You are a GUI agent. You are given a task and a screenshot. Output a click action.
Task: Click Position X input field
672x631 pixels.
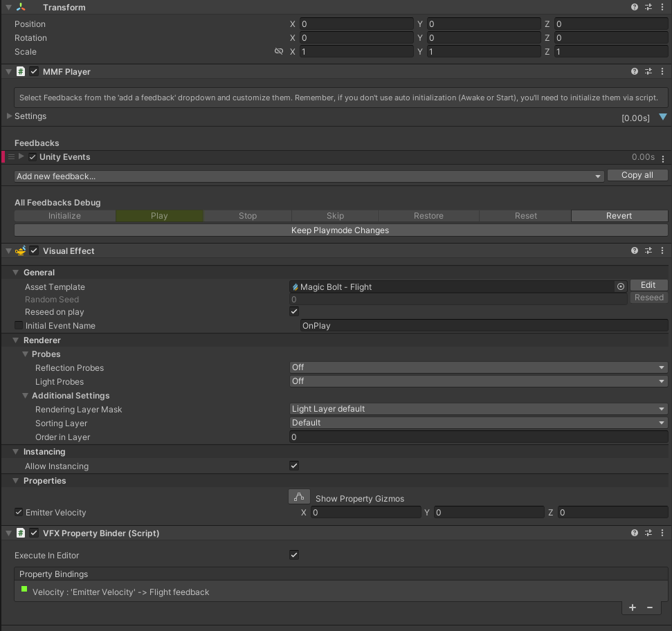pyautogui.click(x=356, y=24)
